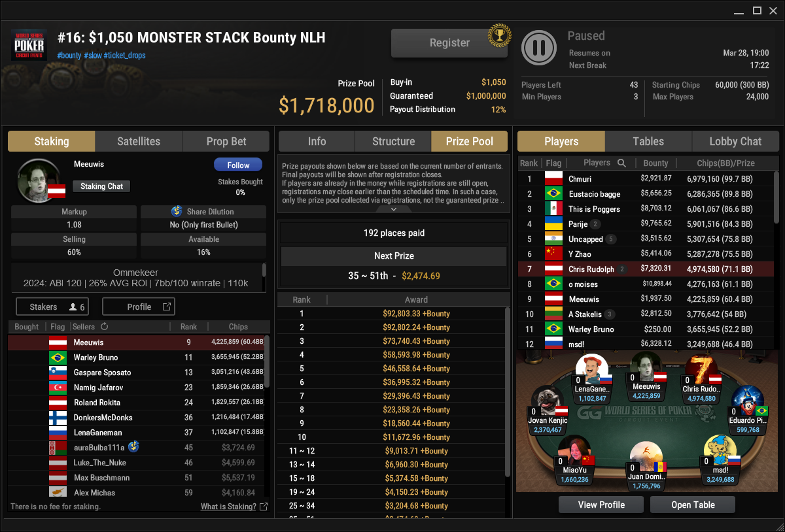The height and width of the screenshot is (532, 785).
Task: Click Share Dilution coin icon
Action: point(176,212)
